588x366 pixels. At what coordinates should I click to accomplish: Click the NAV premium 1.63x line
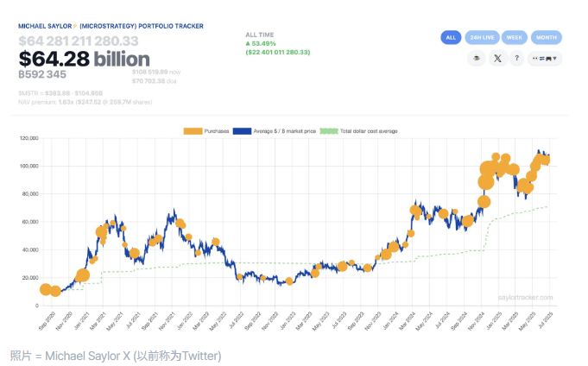pyautogui.click(x=85, y=102)
